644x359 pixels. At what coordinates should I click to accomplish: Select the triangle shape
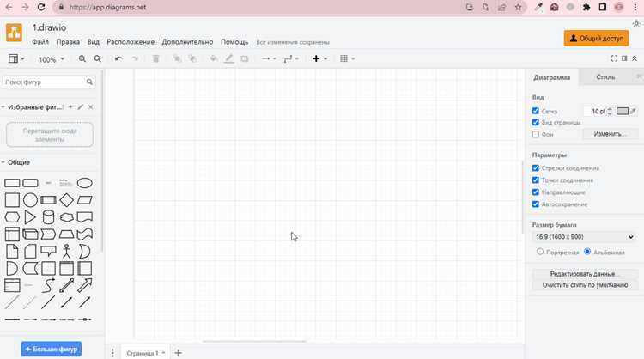30,217
